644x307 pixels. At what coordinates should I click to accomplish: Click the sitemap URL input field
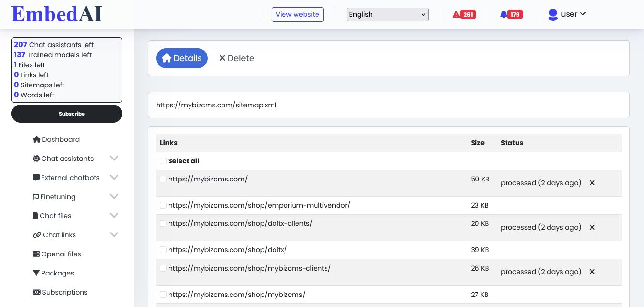(389, 105)
